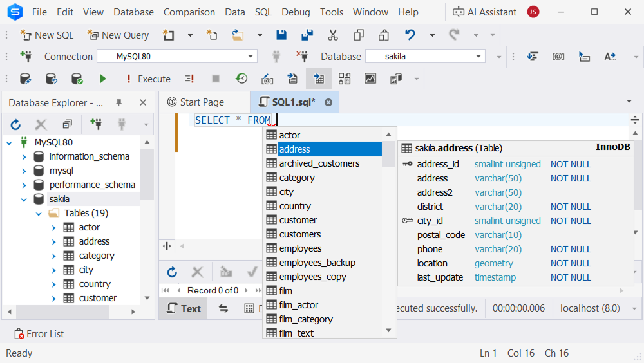The height and width of the screenshot is (363, 644).
Task: Open the Debug menu
Action: [x=296, y=12]
